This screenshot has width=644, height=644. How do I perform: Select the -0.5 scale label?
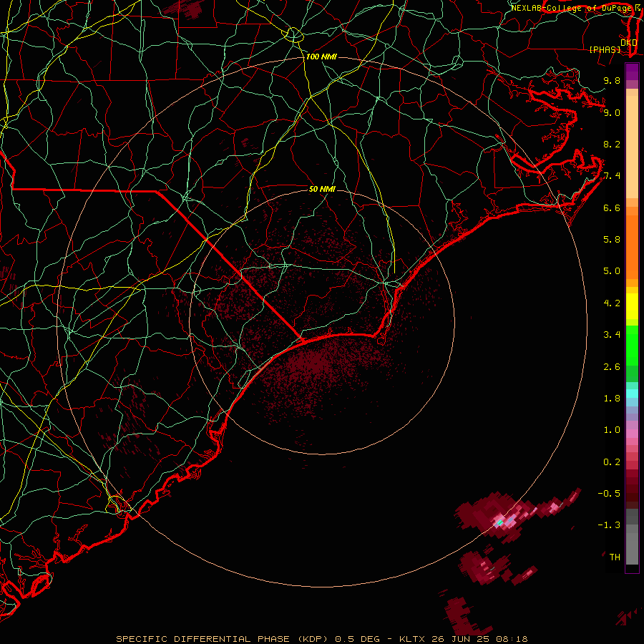click(x=610, y=494)
